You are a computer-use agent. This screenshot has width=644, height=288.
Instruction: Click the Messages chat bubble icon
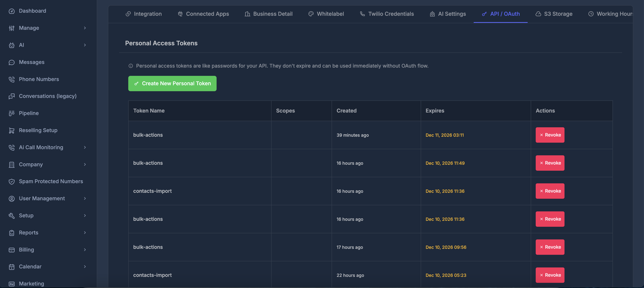(x=12, y=62)
